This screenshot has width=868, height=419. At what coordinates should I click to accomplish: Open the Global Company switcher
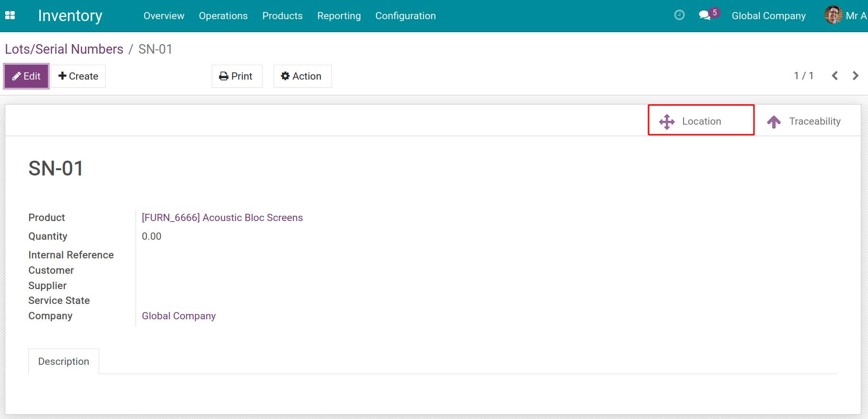point(768,16)
